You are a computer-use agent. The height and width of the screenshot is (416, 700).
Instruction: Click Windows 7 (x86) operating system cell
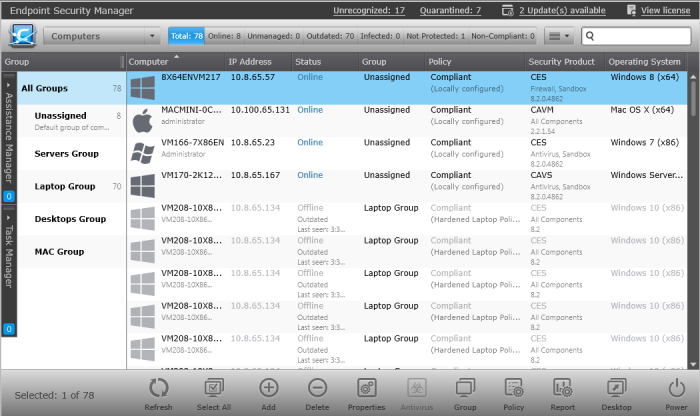645,142
